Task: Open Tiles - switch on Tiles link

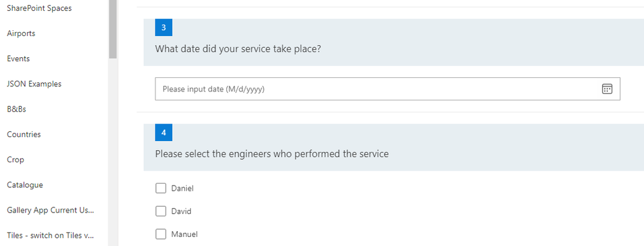Action: coord(50,235)
